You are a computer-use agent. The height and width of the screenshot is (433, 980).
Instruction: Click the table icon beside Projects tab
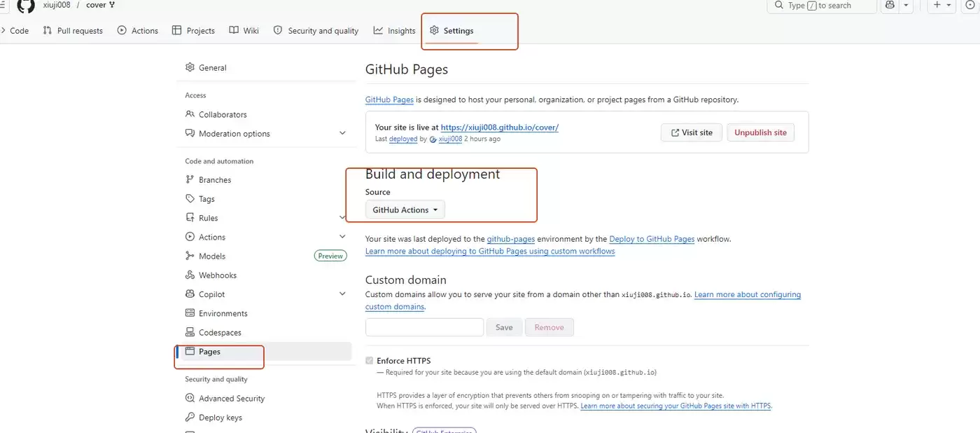(177, 30)
